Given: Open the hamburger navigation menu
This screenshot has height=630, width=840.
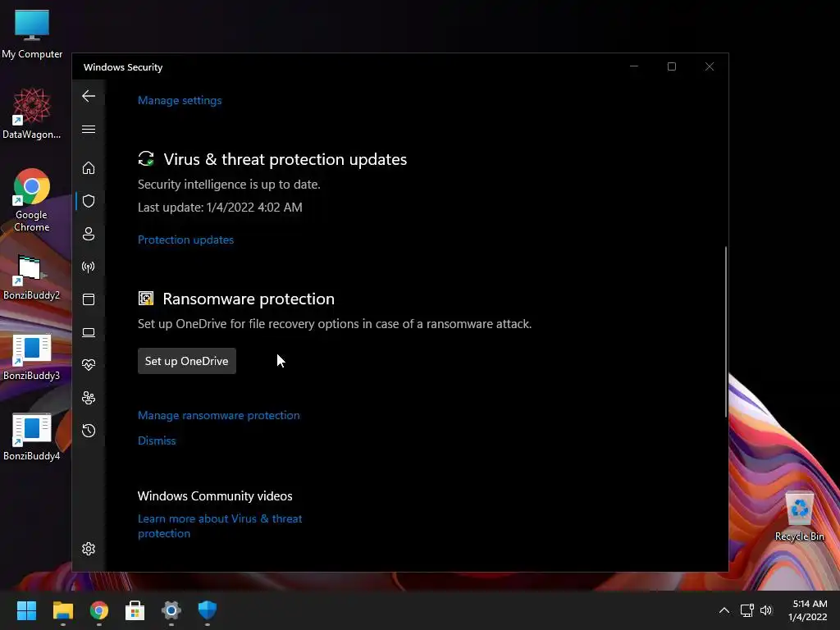Looking at the screenshot, I should tap(89, 129).
